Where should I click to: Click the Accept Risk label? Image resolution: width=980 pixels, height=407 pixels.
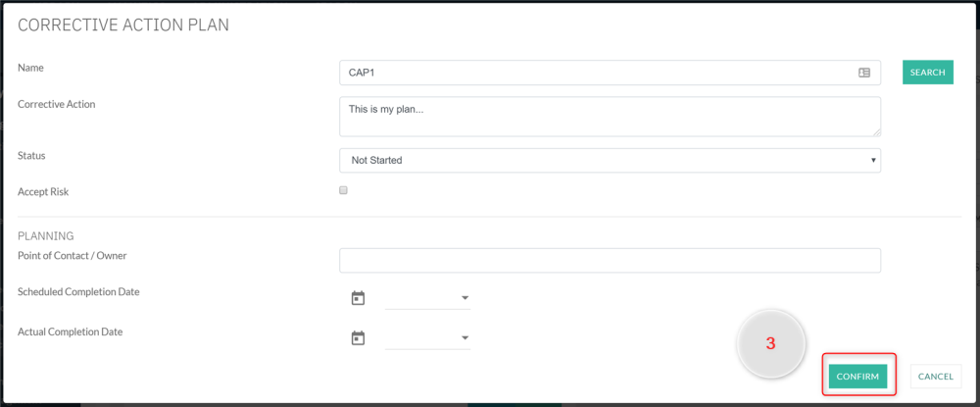(x=43, y=192)
